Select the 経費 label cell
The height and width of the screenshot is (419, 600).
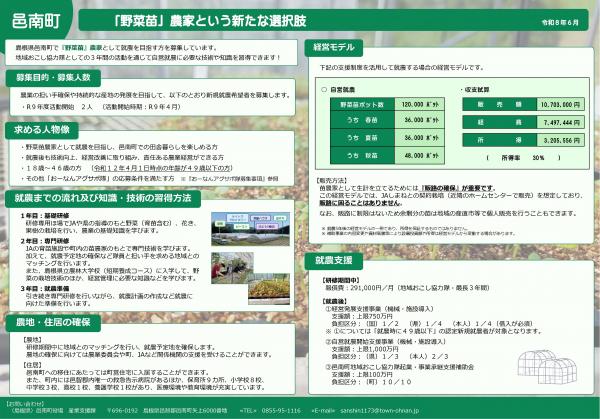[499, 122]
